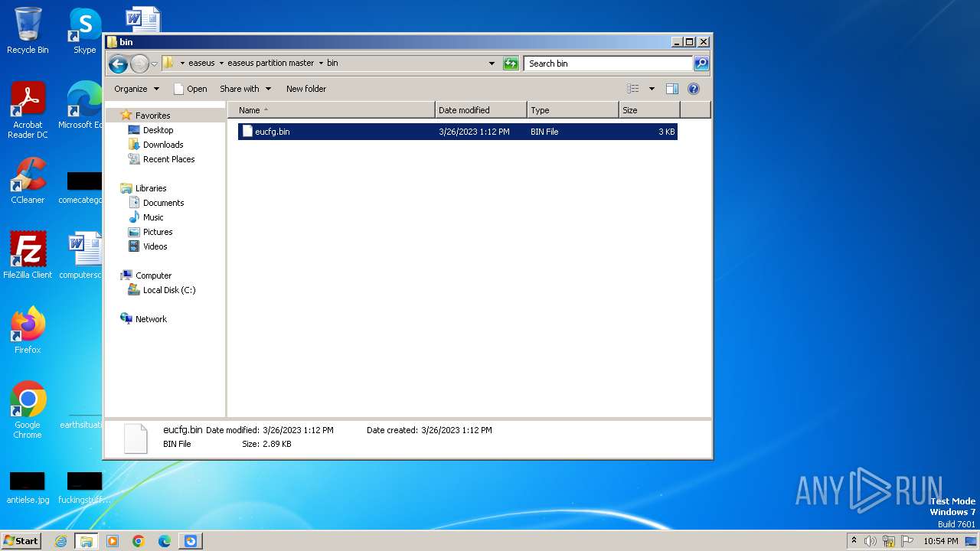Select Recent Places in navigation pane
980x551 pixels.
click(x=168, y=159)
